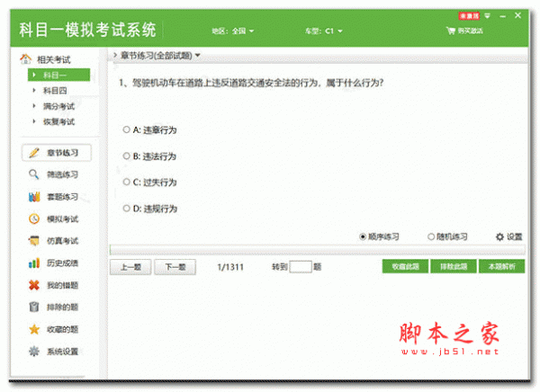Select 科目四 in the exam tree
The height and width of the screenshot is (392, 540).
pyautogui.click(x=55, y=91)
